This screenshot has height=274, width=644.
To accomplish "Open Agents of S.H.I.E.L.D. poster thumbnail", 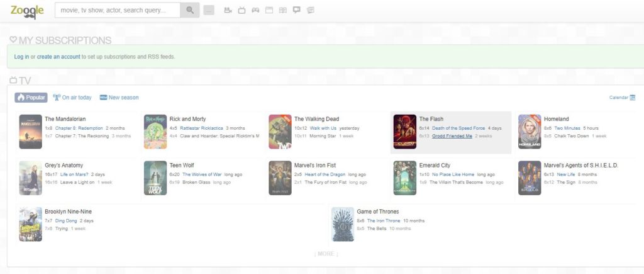I will click(x=530, y=178).
